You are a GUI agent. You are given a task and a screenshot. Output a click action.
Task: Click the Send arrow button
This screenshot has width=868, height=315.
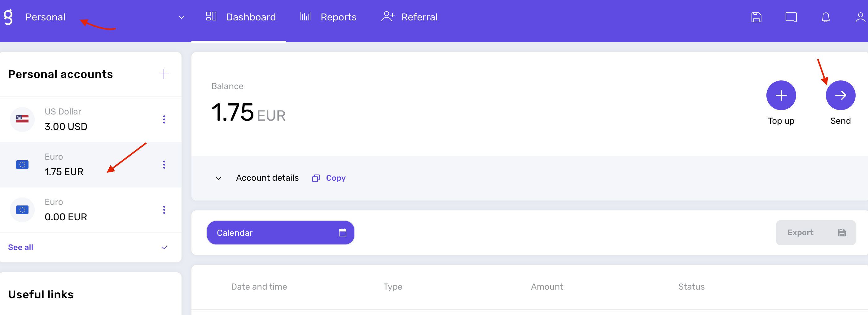(x=840, y=95)
